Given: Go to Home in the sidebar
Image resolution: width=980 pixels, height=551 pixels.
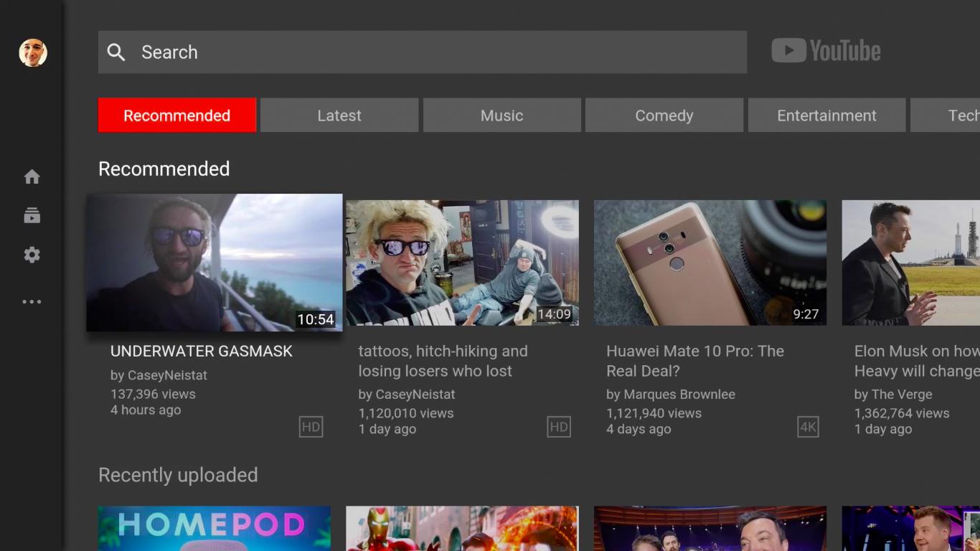Looking at the screenshot, I should [32, 176].
